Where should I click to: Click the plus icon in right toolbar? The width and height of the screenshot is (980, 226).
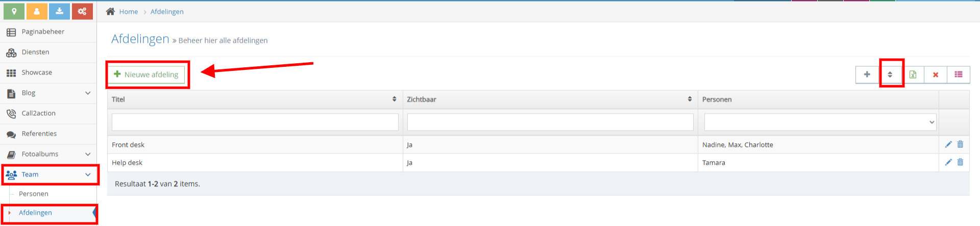tap(867, 74)
